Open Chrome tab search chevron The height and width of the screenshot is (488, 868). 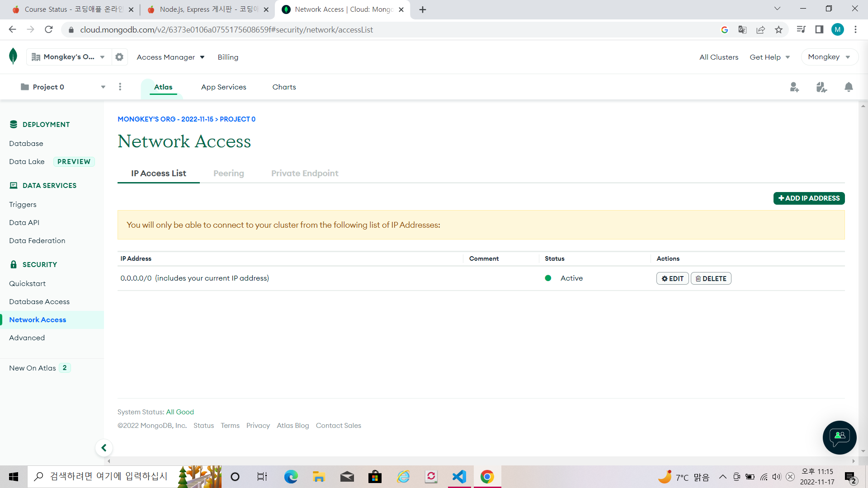pos(777,9)
